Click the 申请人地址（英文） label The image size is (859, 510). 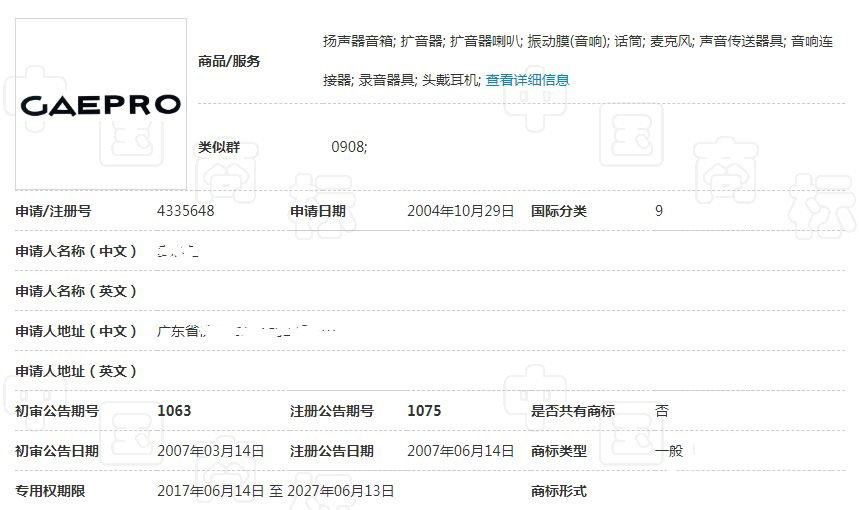[76, 371]
